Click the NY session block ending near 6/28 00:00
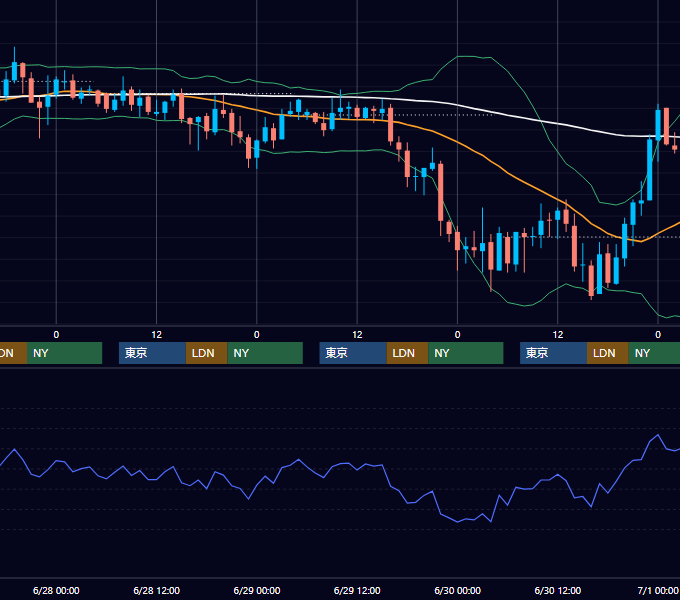The height and width of the screenshot is (600, 680). point(64,353)
